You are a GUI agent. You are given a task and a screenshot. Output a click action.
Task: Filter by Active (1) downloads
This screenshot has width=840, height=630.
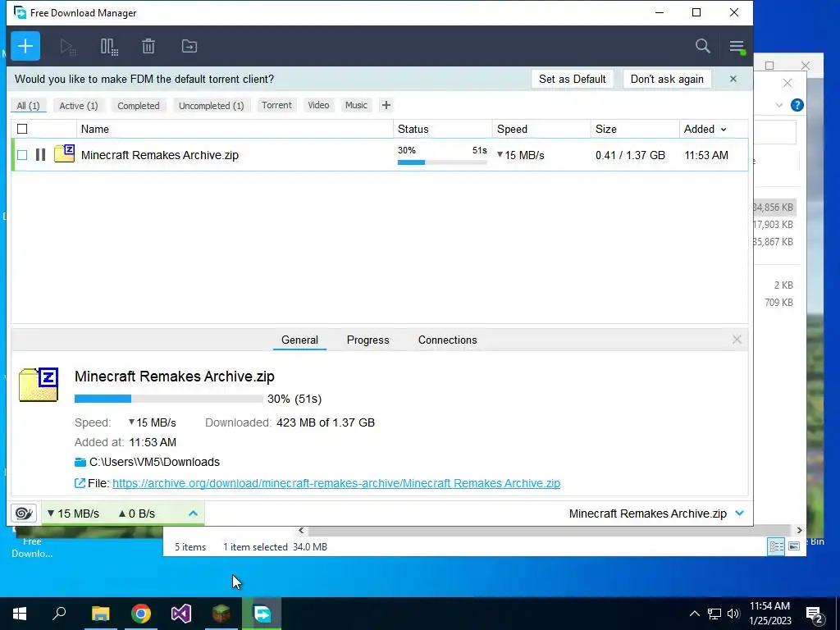pos(79,106)
